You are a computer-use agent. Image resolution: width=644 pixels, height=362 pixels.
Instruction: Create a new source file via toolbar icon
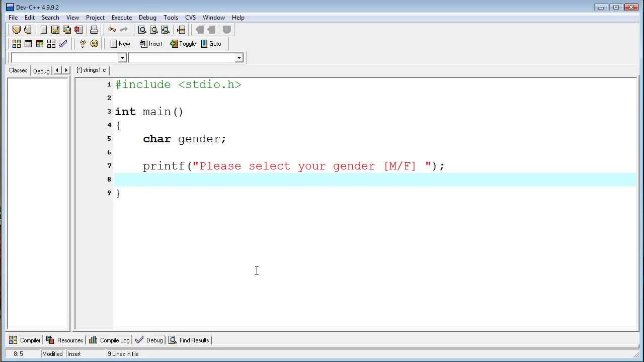click(44, 30)
